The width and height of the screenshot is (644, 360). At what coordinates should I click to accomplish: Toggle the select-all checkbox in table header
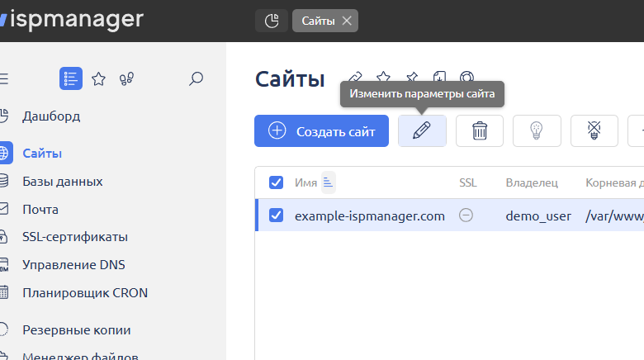point(277,182)
